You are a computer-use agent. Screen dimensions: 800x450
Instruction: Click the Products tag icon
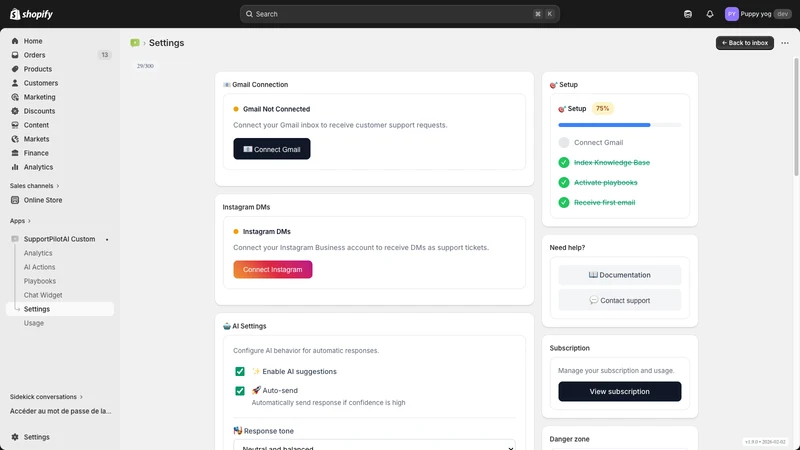point(15,69)
